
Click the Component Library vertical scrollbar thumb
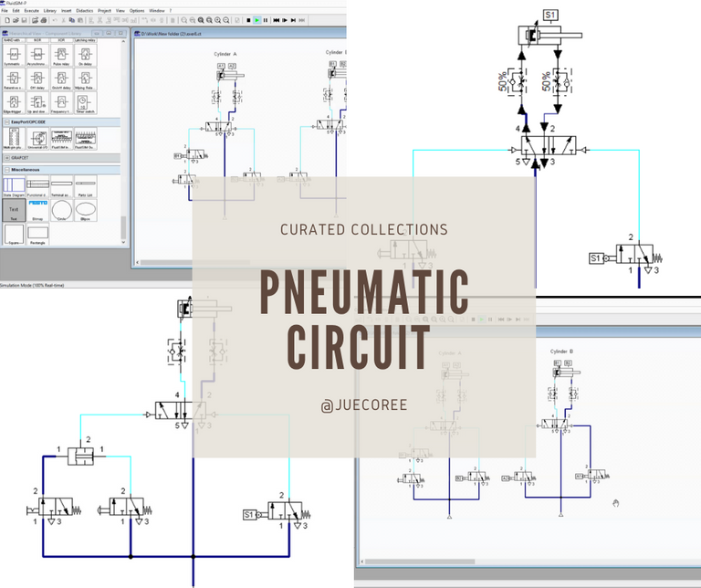pos(123,227)
